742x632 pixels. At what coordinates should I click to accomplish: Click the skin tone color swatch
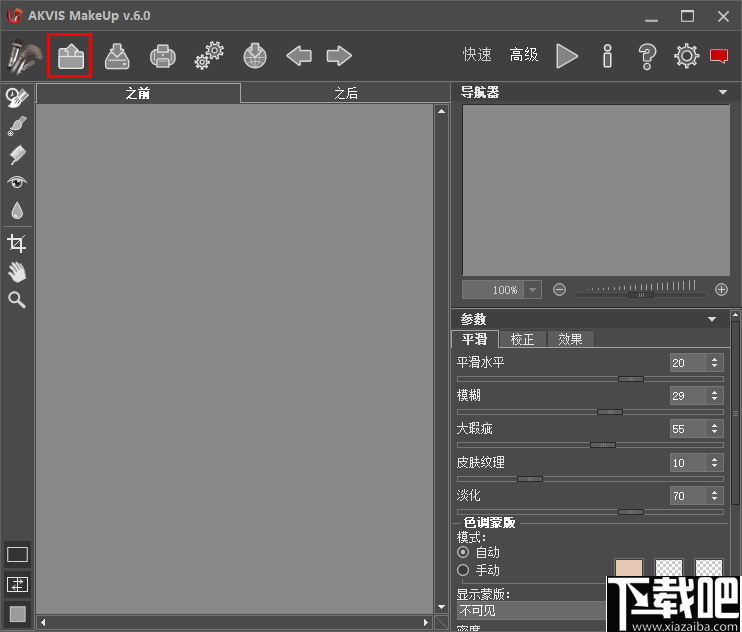tap(629, 568)
